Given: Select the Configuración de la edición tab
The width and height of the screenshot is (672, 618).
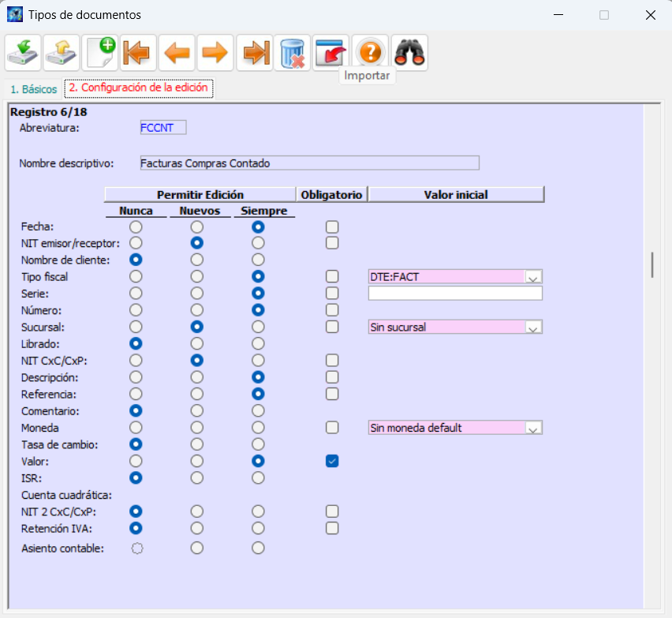Looking at the screenshot, I should [x=139, y=88].
